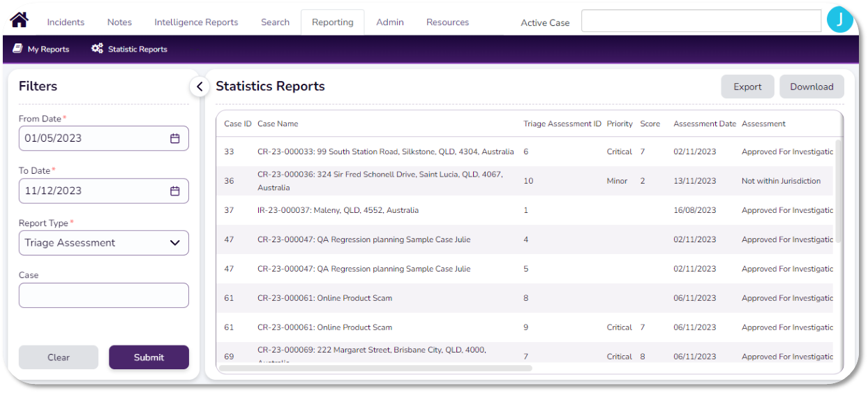Screen dimensions: 868x393
Task: Click the Clear filters button
Action: coord(59,357)
